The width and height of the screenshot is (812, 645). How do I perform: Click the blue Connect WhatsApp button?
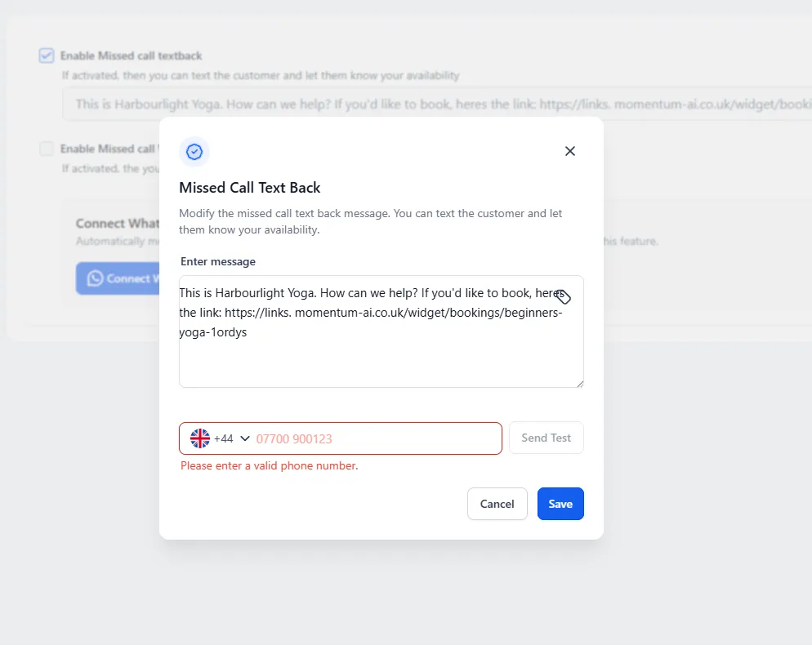click(x=118, y=278)
